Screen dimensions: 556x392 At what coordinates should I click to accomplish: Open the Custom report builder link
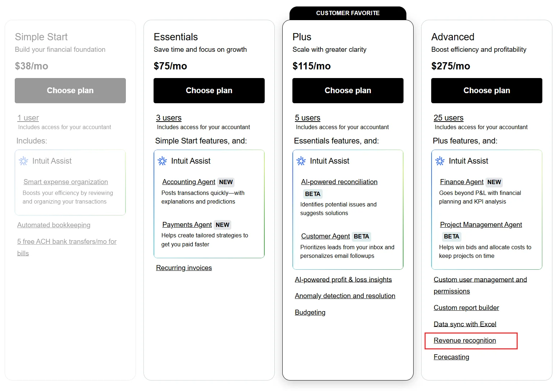[x=466, y=308]
